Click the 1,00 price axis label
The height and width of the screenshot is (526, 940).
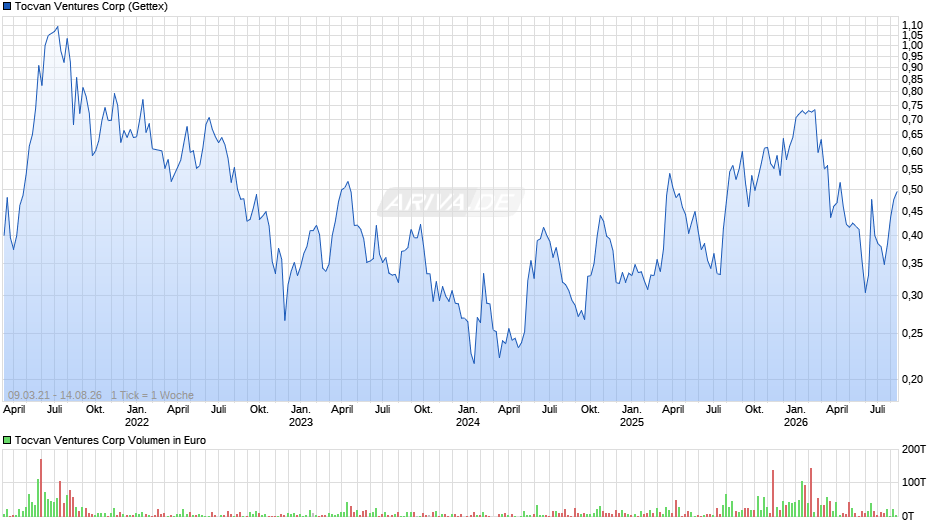point(912,46)
